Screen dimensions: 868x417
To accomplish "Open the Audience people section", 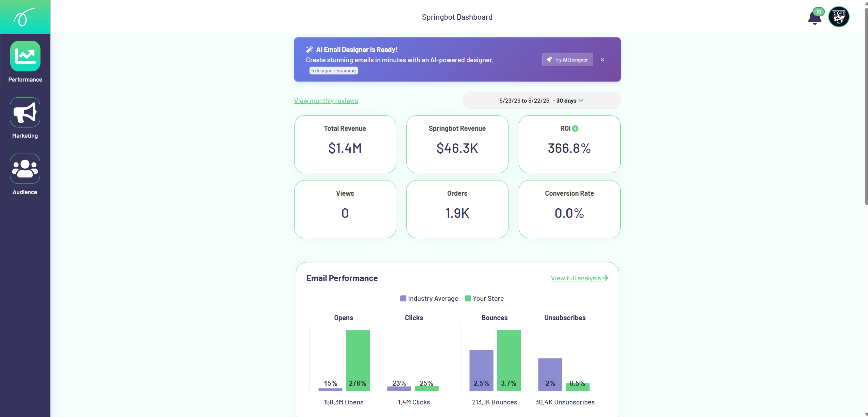I will (x=25, y=174).
